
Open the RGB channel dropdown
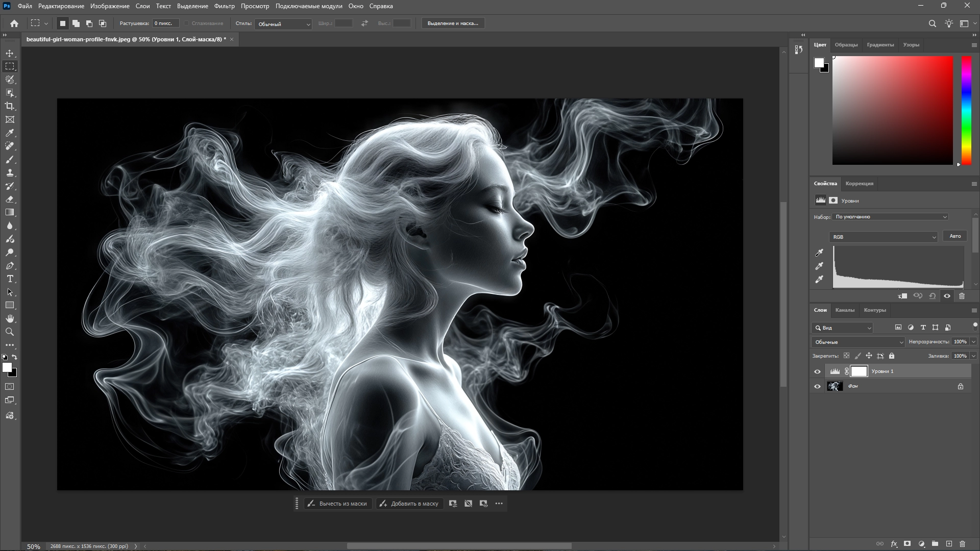pos(884,237)
